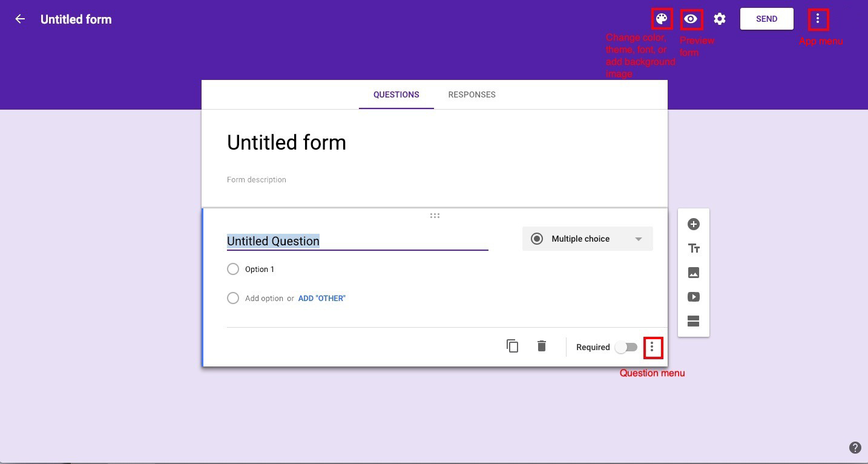
Task: Add title and description using the Tt icon
Action: [x=693, y=248]
